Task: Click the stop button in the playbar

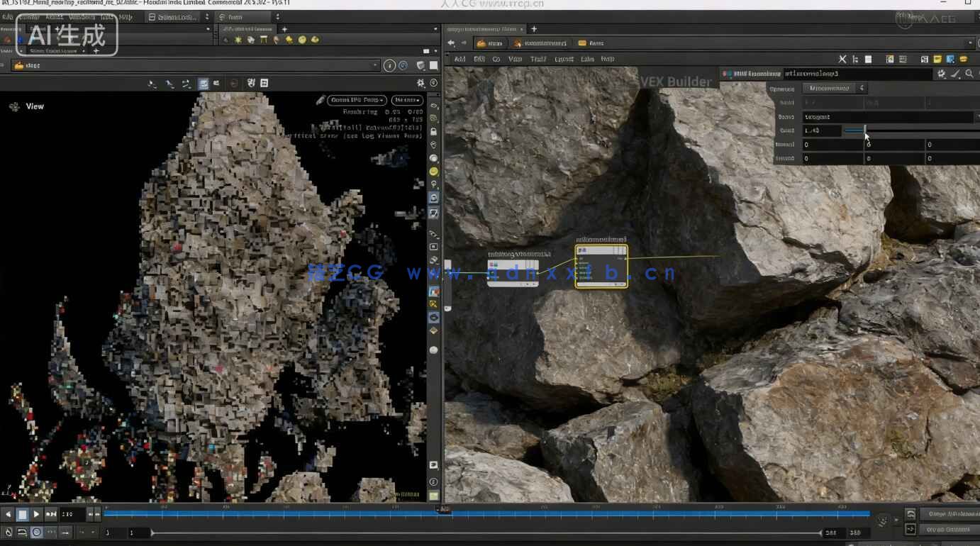Action: (22, 514)
